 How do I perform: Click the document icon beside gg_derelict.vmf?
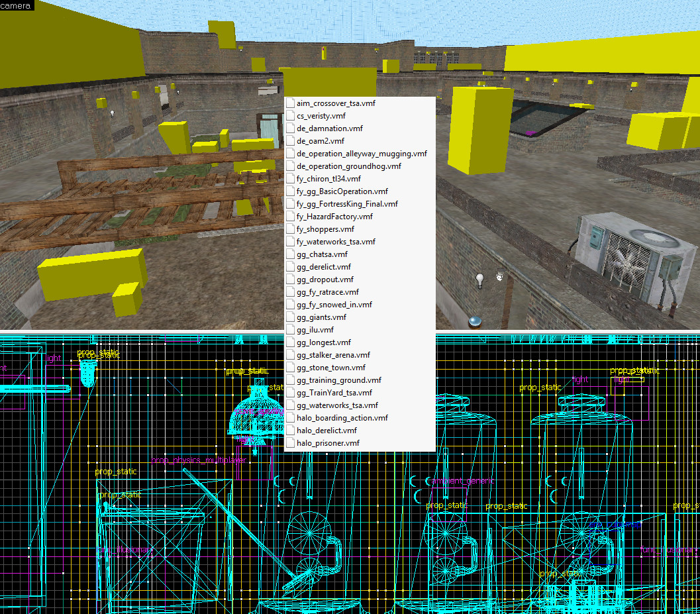(x=289, y=266)
